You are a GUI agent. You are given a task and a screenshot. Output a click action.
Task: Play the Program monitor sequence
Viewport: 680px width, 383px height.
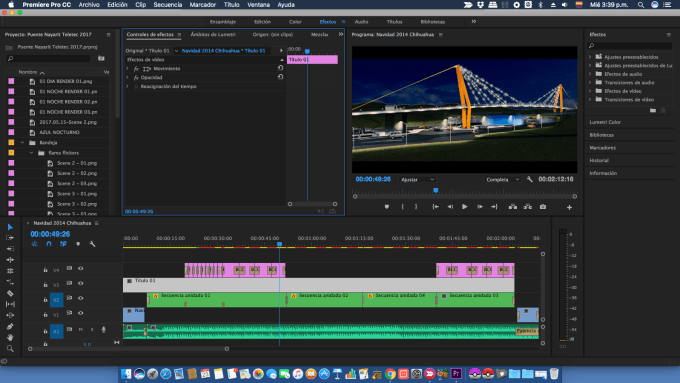tap(464, 207)
